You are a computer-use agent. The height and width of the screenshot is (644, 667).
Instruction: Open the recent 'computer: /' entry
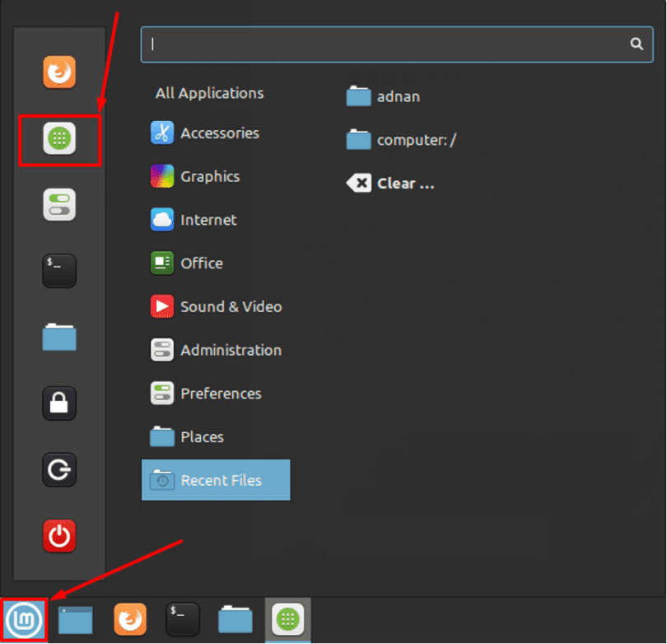coord(401,140)
